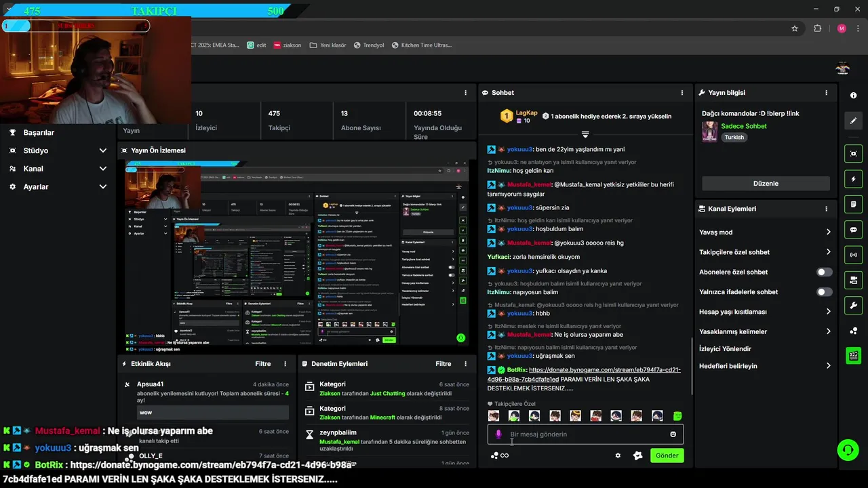Click the document icon in the right sidebar
868x488 pixels.
pos(853,204)
